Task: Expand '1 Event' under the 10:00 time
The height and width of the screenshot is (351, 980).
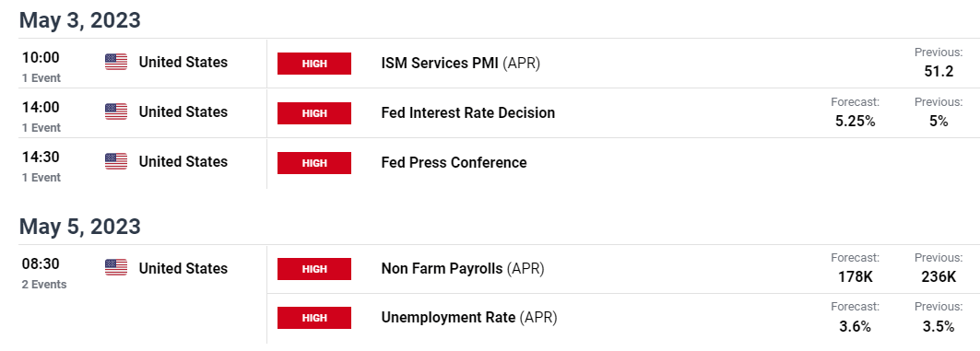Action: [41, 78]
